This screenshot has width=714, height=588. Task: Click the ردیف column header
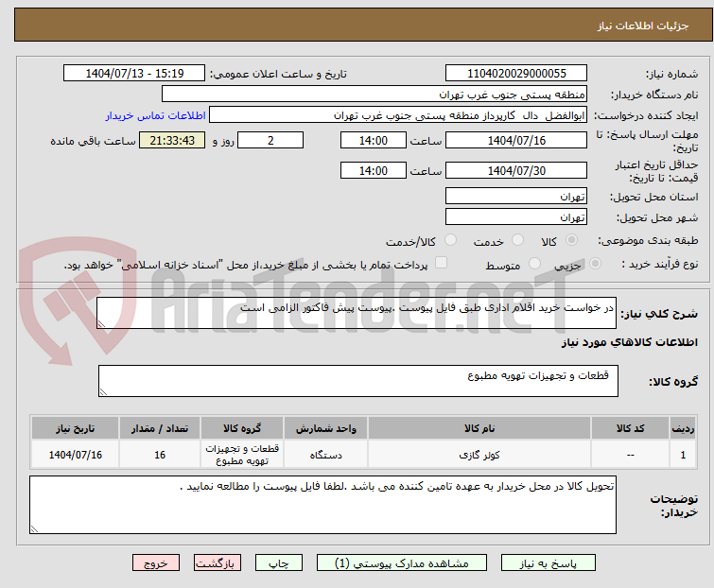coord(683,428)
